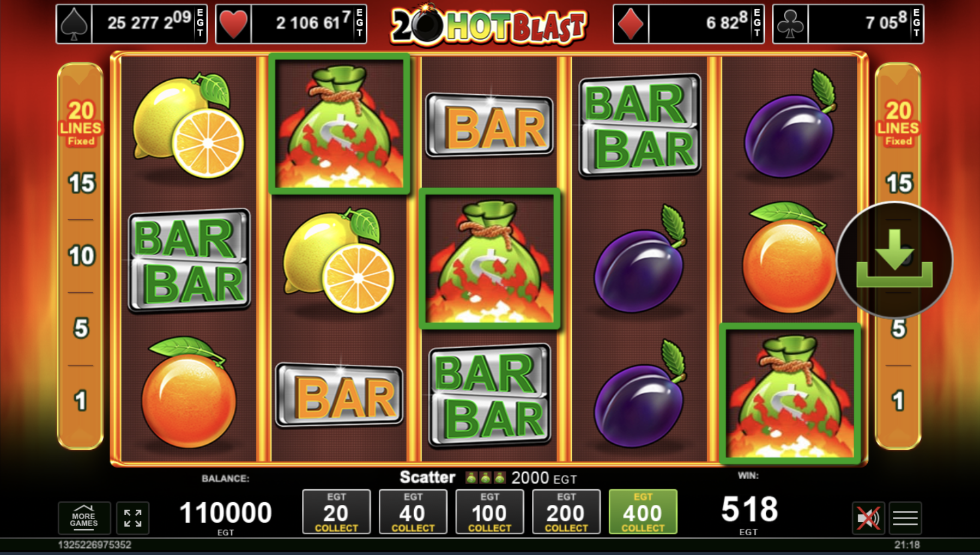The width and height of the screenshot is (980, 555).
Task: Click the club jackpot icon
Action: pyautogui.click(x=790, y=24)
